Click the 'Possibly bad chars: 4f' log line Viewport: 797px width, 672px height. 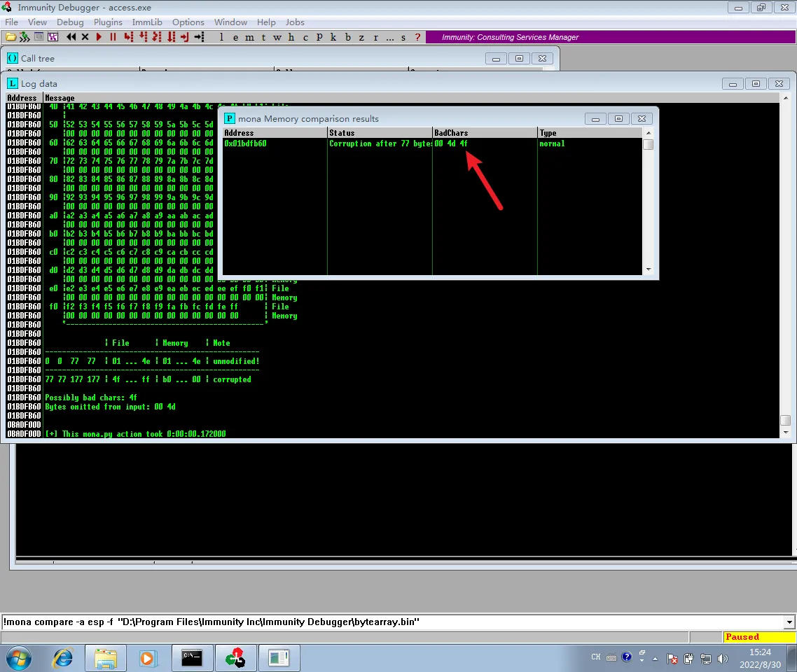(x=91, y=397)
